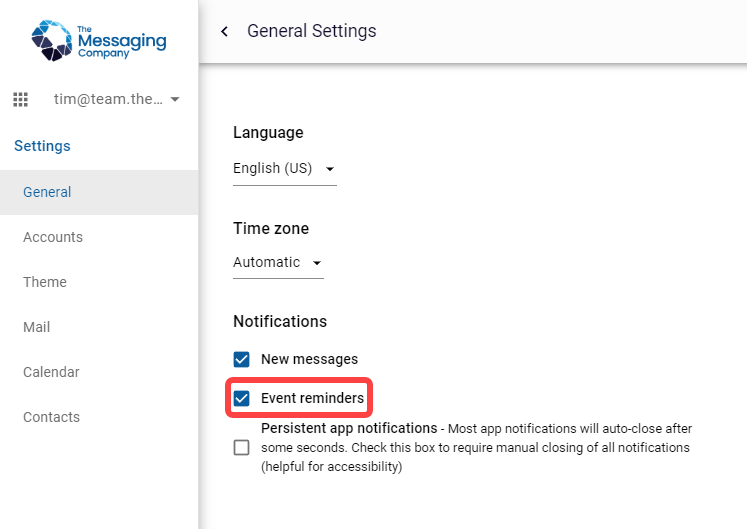Enable Persistent app notifications checkbox
The image size is (747, 529).
pos(242,448)
